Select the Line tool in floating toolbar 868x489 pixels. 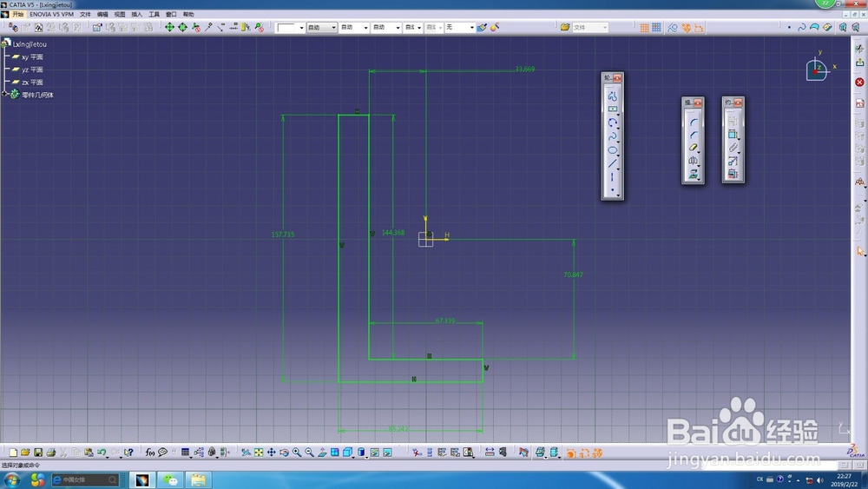pyautogui.click(x=612, y=164)
